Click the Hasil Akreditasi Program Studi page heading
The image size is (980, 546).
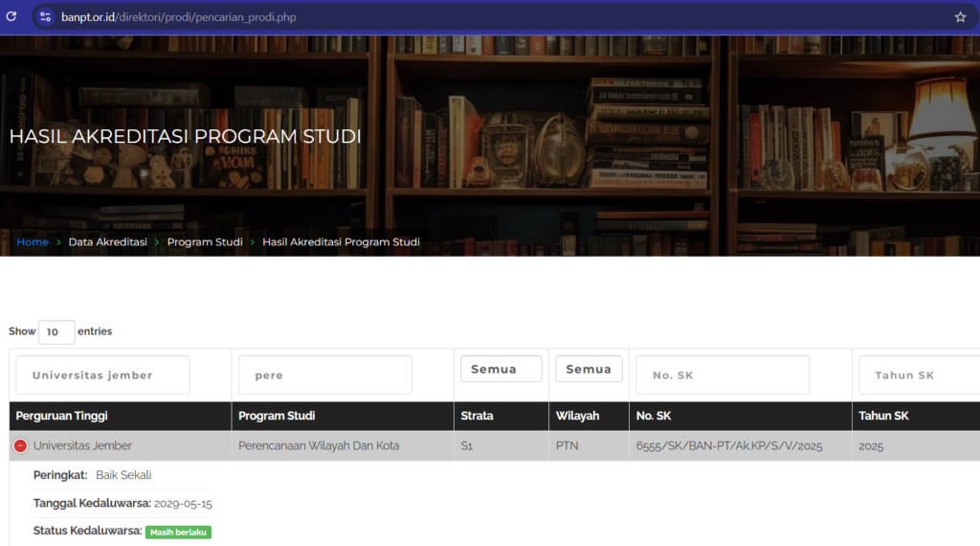coord(185,136)
